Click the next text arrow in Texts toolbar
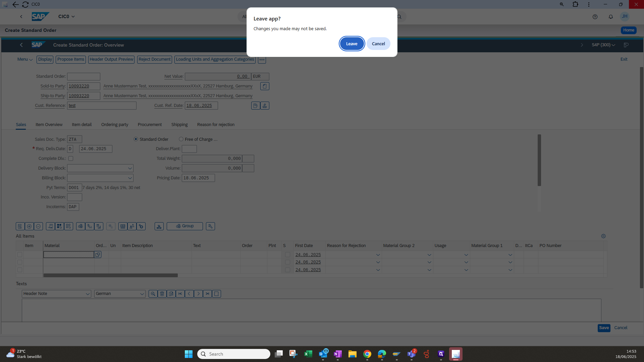This screenshot has height=362, width=644. coord(198,294)
